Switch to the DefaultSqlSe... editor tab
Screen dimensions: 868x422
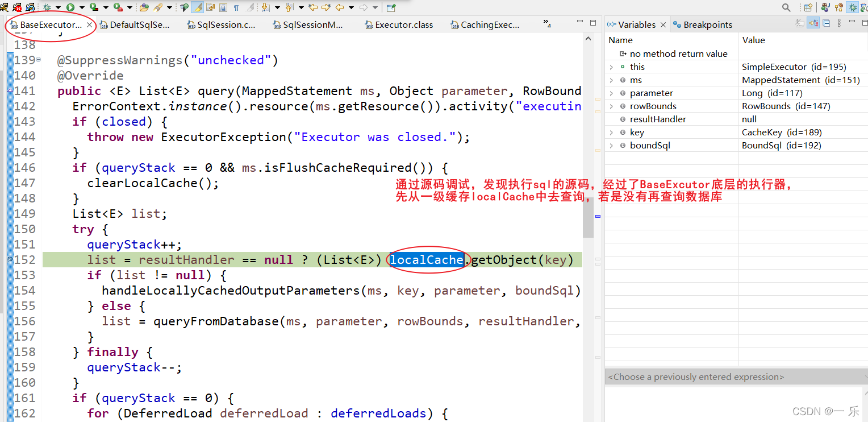coord(135,25)
